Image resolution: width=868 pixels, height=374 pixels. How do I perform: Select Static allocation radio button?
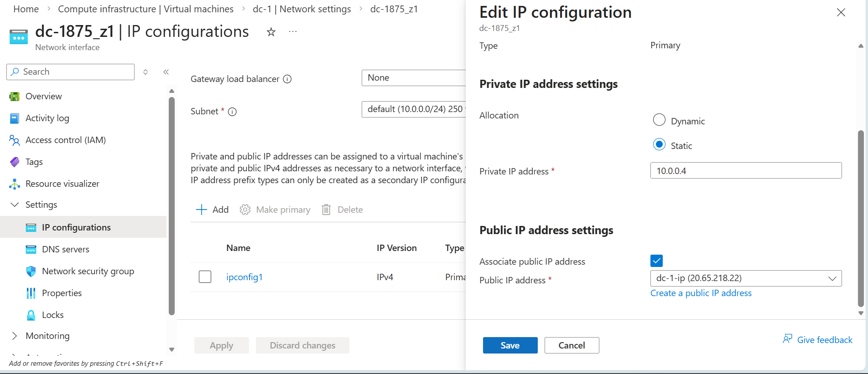[x=659, y=144]
